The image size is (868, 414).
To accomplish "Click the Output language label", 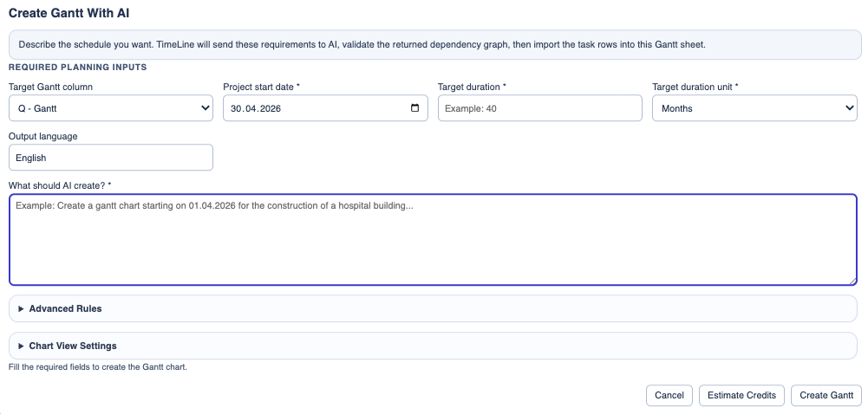I will coord(43,136).
